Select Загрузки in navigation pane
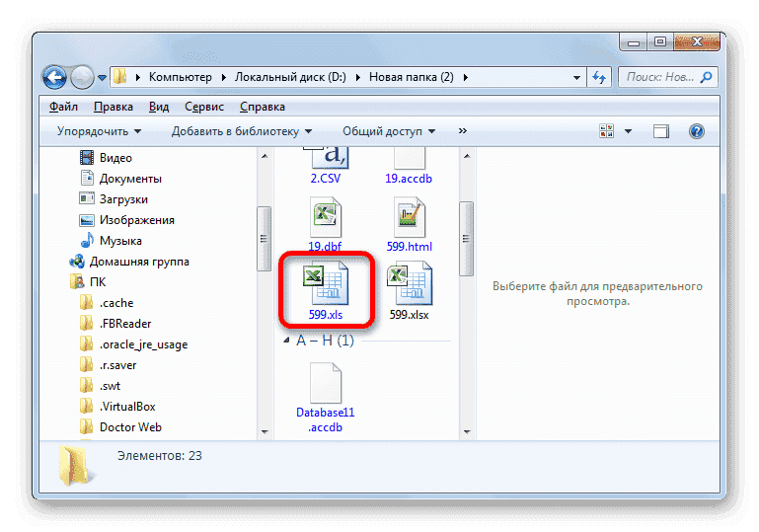Viewport: 759px width, 532px height. tap(123, 199)
